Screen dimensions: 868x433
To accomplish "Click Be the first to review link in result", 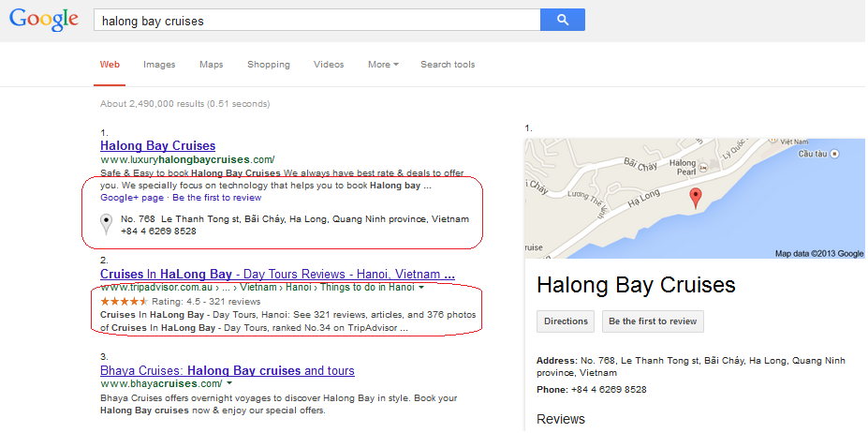I will tap(217, 198).
